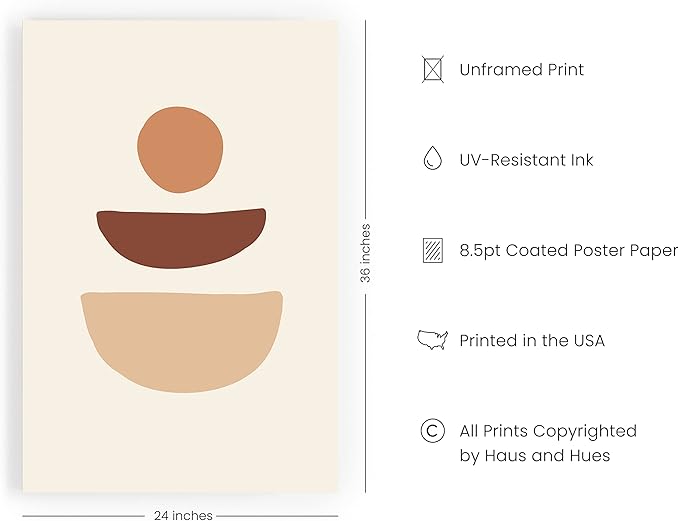
Task: Click the "24 inches" width label
Action: [183, 515]
